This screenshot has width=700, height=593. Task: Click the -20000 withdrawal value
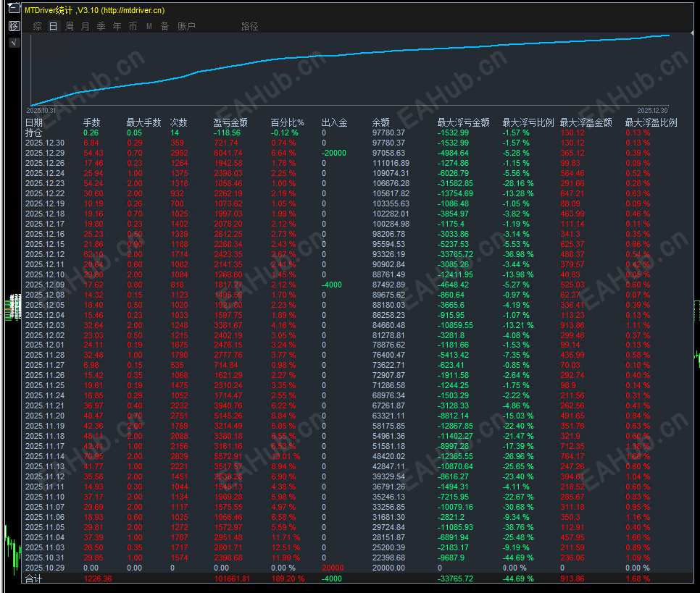[x=334, y=153]
